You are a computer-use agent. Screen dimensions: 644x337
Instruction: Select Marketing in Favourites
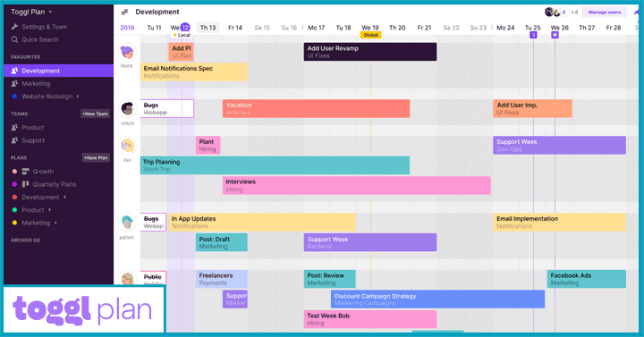click(36, 83)
